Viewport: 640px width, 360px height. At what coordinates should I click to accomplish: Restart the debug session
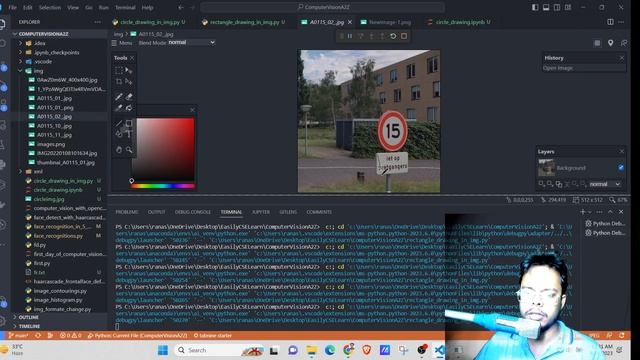pyautogui.click(x=393, y=36)
